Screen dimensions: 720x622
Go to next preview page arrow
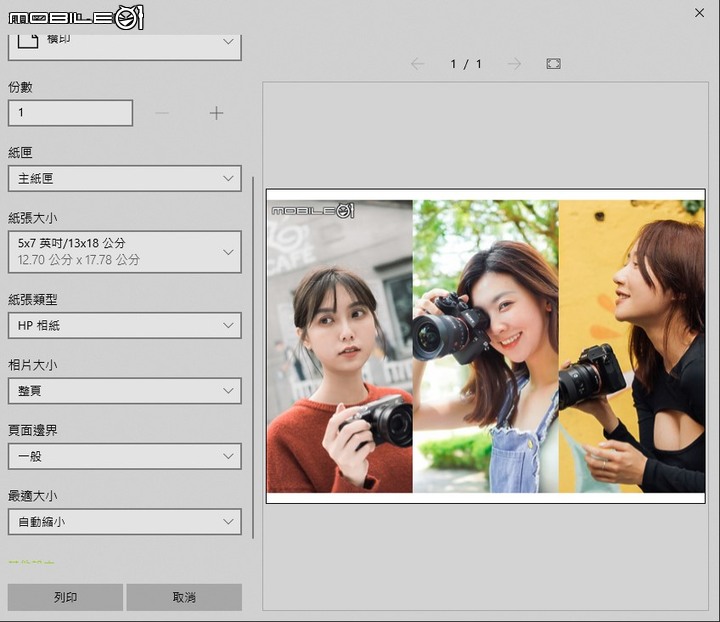(515, 64)
